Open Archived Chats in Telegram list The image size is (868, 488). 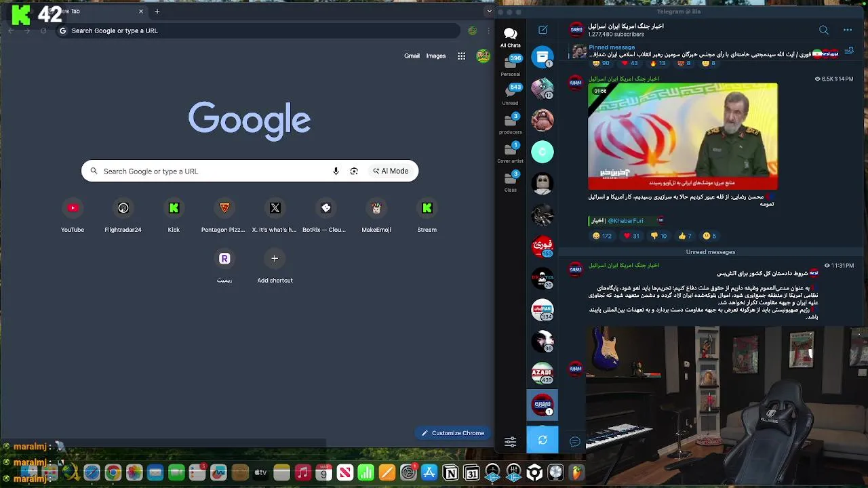coord(542,57)
